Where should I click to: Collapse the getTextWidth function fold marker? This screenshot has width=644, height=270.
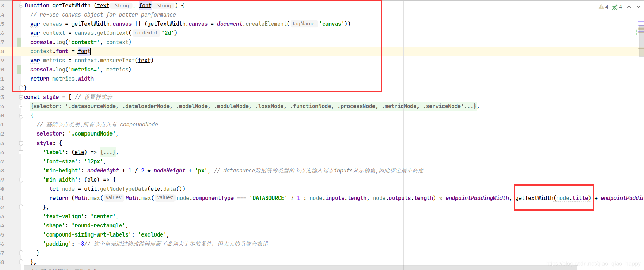coord(21,6)
